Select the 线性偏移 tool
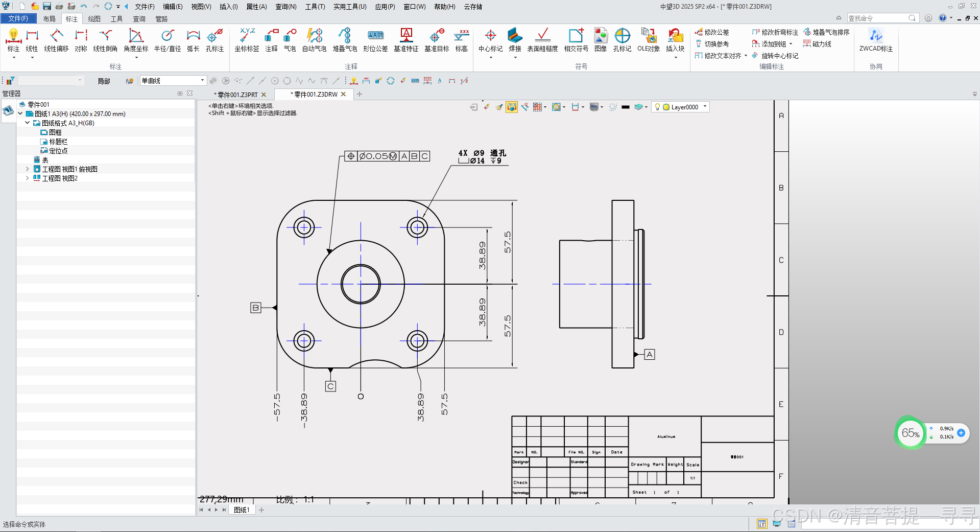This screenshot has height=532, width=980. tap(56, 40)
